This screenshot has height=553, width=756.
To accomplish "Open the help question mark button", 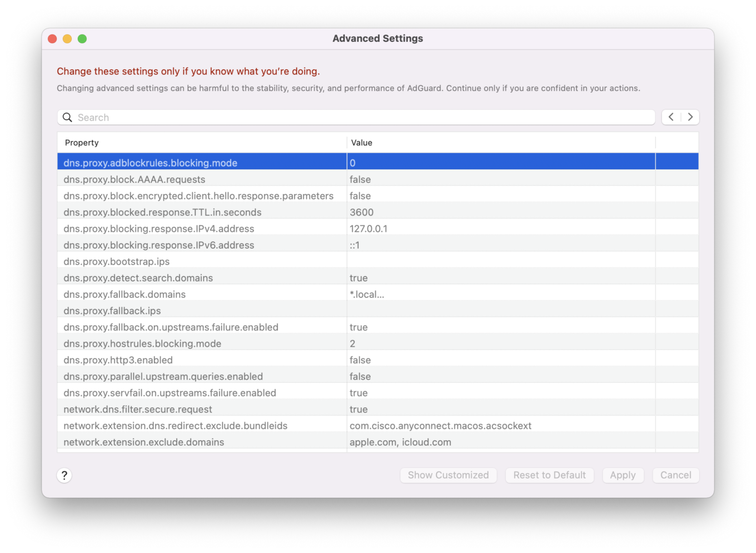I will point(64,475).
